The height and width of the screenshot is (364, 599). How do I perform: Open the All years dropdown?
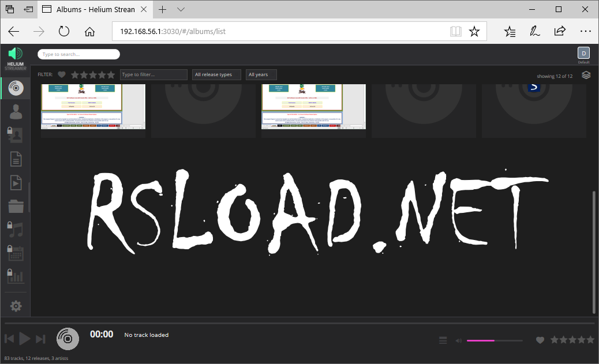point(261,74)
